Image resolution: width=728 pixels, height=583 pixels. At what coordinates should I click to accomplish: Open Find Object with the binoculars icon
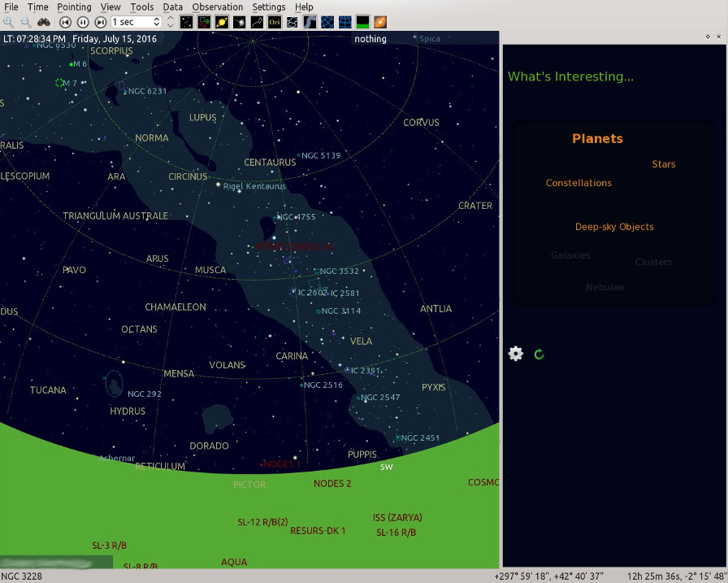44,22
